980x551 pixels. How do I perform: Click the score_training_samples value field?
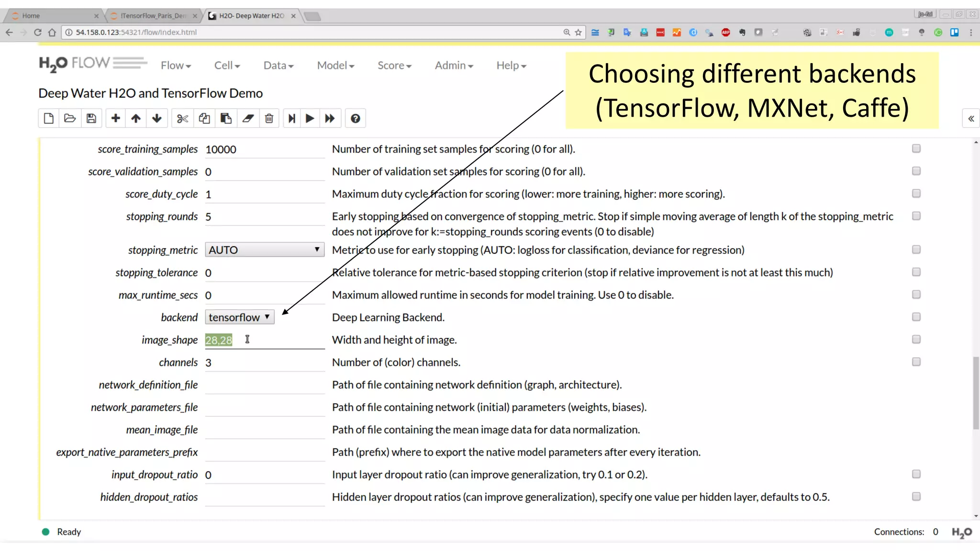pyautogui.click(x=265, y=149)
